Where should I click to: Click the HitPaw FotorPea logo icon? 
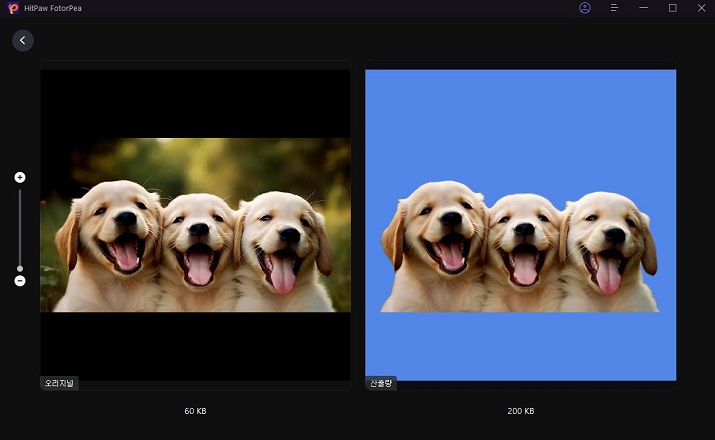pyautogui.click(x=13, y=8)
